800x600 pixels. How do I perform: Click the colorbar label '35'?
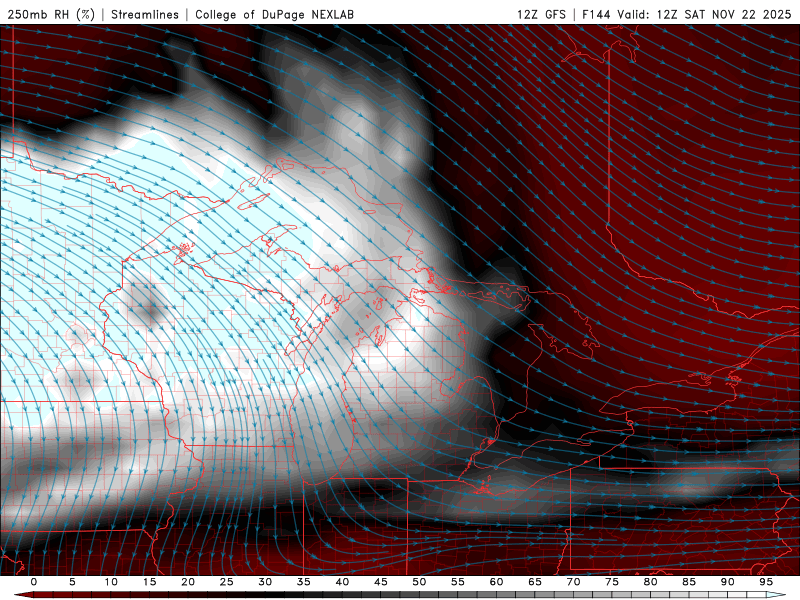304,582
